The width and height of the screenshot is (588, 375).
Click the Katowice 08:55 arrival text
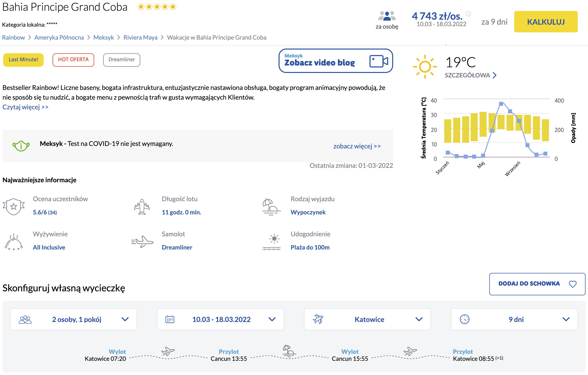point(473,359)
